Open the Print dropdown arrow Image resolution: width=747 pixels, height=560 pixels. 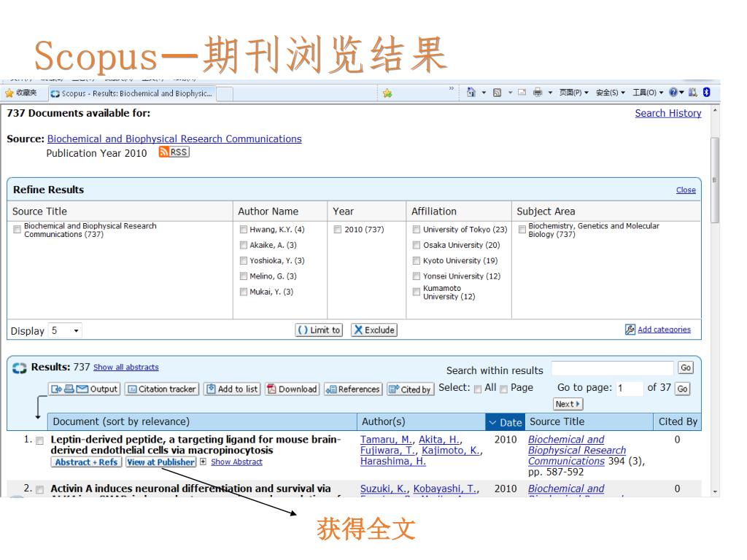coord(550,93)
